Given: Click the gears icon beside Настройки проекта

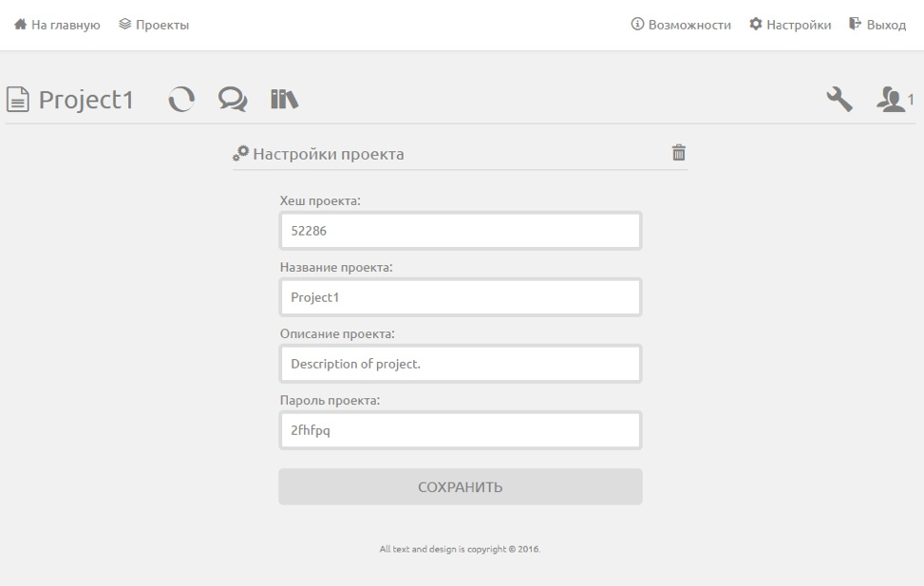Looking at the screenshot, I should pyautogui.click(x=240, y=153).
